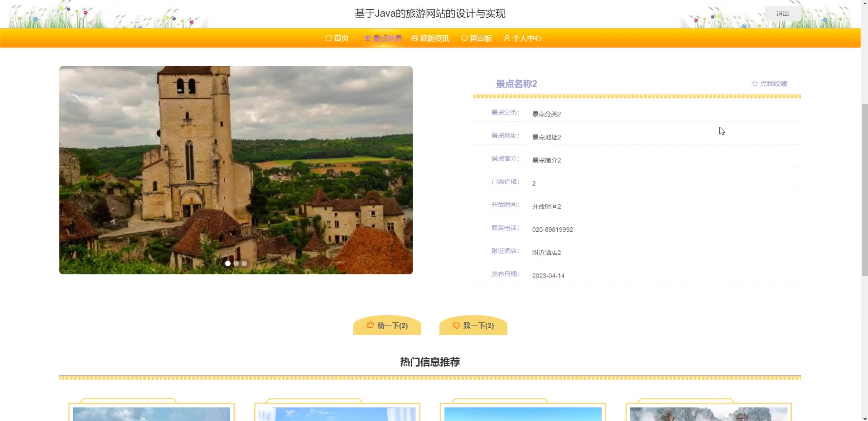Viewport: 868px width, 421px height.
Task: Open the second recommended attraction thumbnail
Action: (x=337, y=414)
